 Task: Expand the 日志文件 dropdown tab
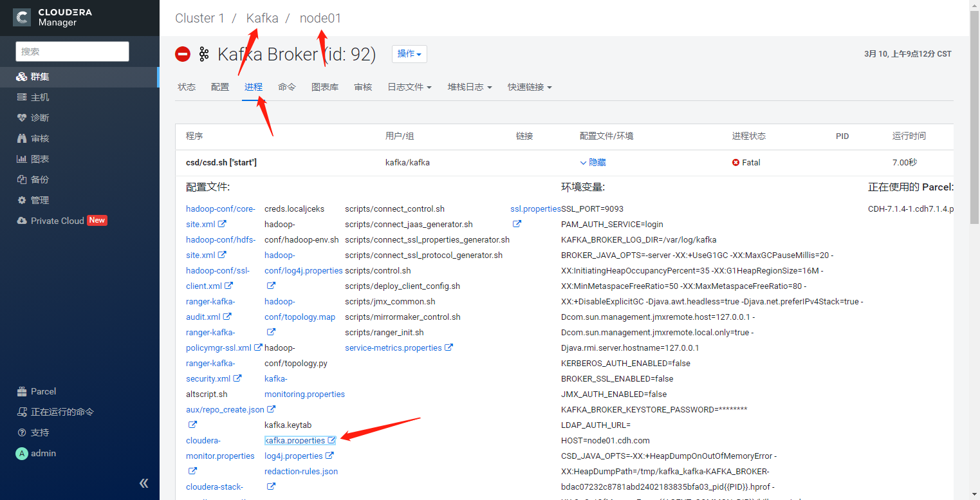coord(409,87)
